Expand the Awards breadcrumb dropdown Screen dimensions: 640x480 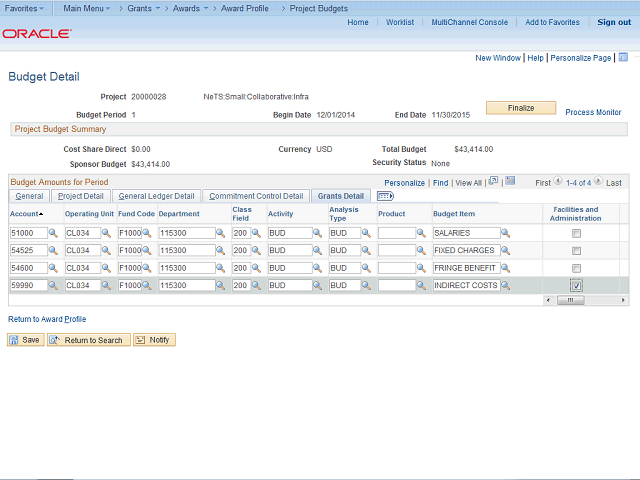188,8
